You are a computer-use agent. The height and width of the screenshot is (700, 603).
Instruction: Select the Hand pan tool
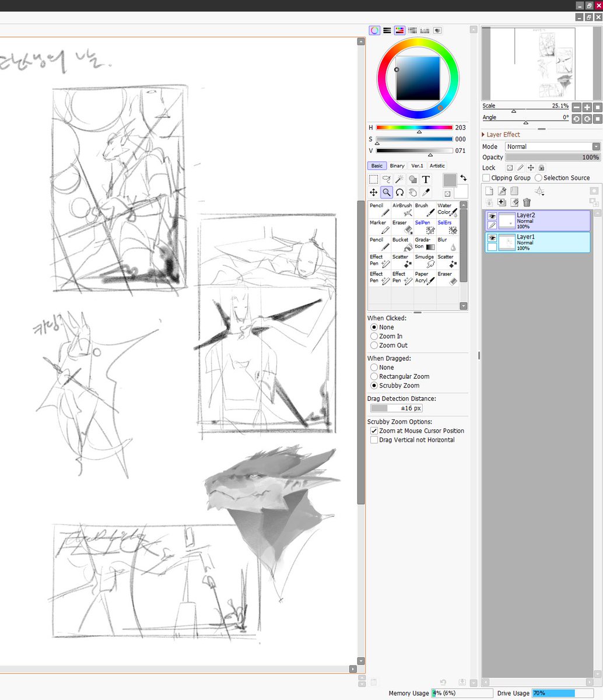pos(412,192)
